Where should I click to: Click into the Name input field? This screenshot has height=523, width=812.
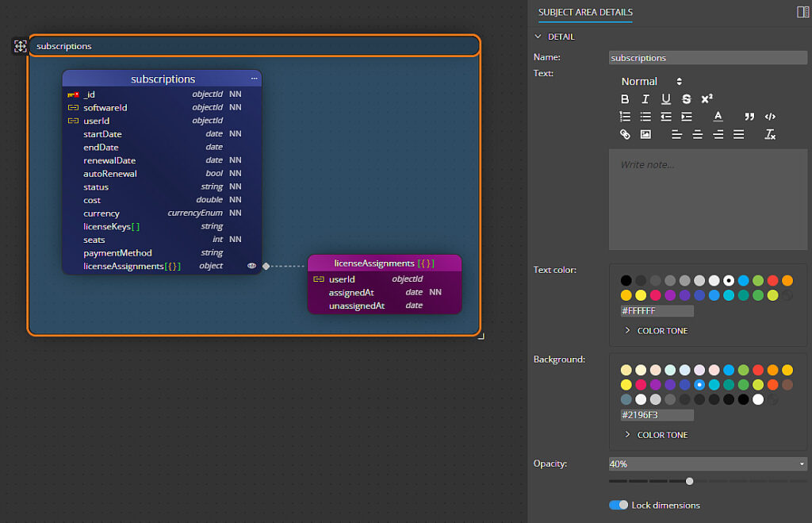pos(707,58)
